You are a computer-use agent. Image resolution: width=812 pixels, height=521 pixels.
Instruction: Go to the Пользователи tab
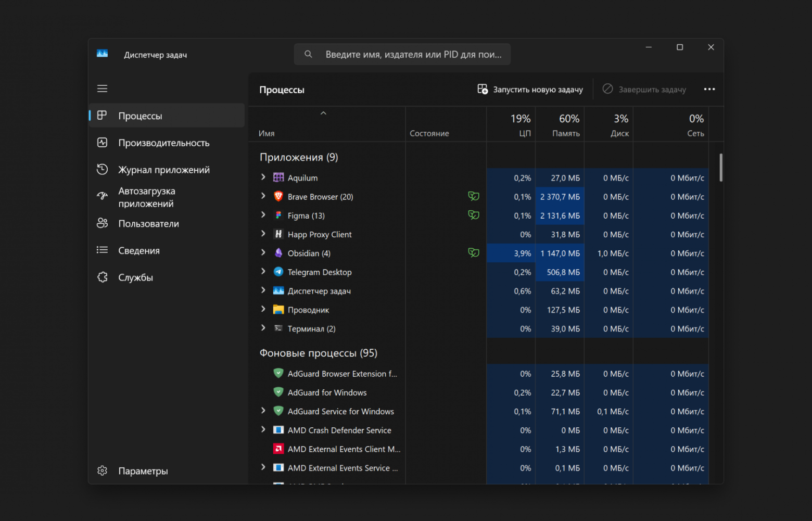[x=167, y=224]
